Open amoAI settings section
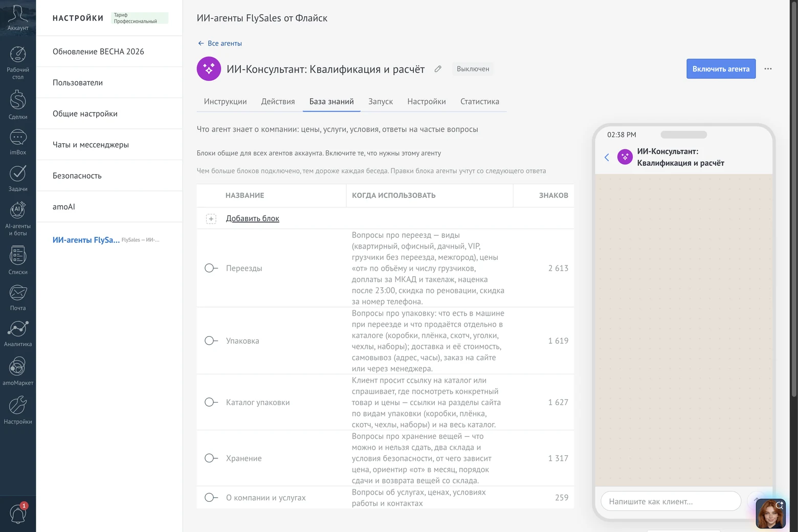Image resolution: width=798 pixels, height=532 pixels. pos(109,207)
